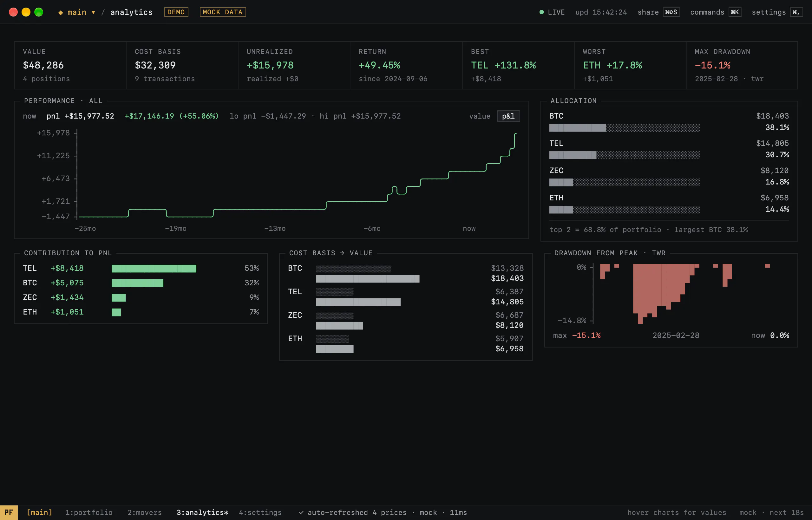The image size is (812, 520).
Task: Click the COST BASIS $32,309 card
Action: (182, 65)
